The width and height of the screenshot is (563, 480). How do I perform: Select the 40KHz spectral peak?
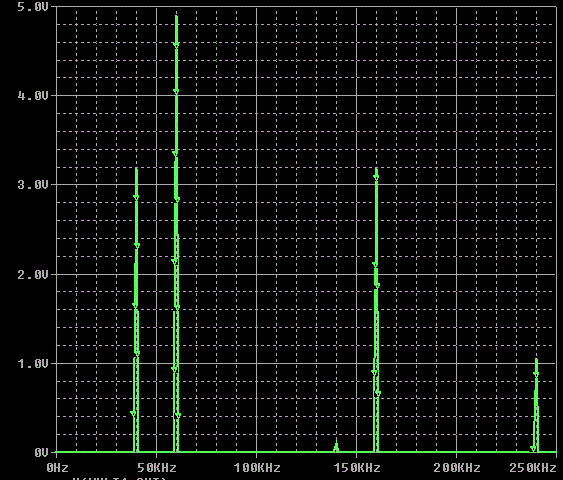(136, 310)
